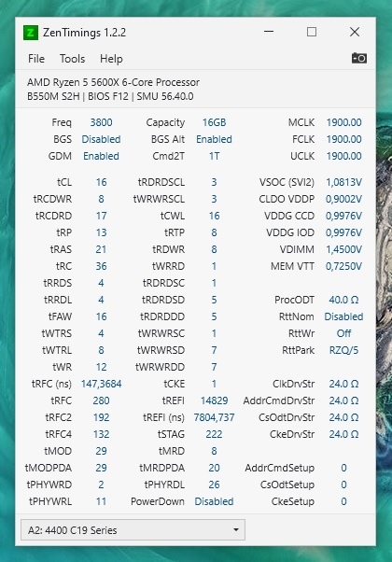The width and height of the screenshot is (392, 562).
Task: Expand the A2: 4400 C19 Series dropdown
Action: 133,529
